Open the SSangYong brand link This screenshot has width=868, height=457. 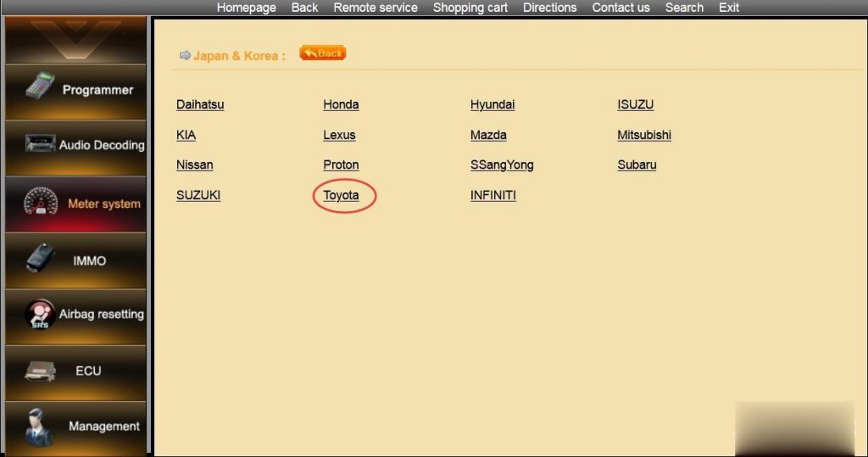502,165
